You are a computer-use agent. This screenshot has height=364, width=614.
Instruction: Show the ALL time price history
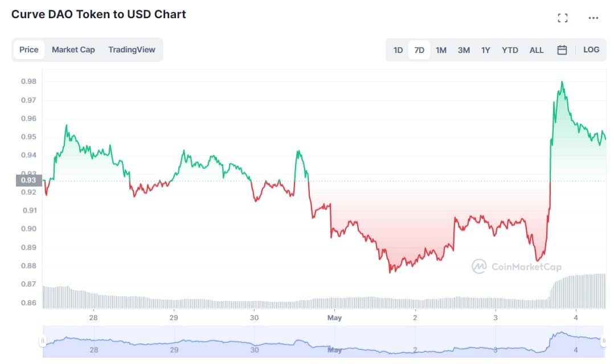pos(537,50)
